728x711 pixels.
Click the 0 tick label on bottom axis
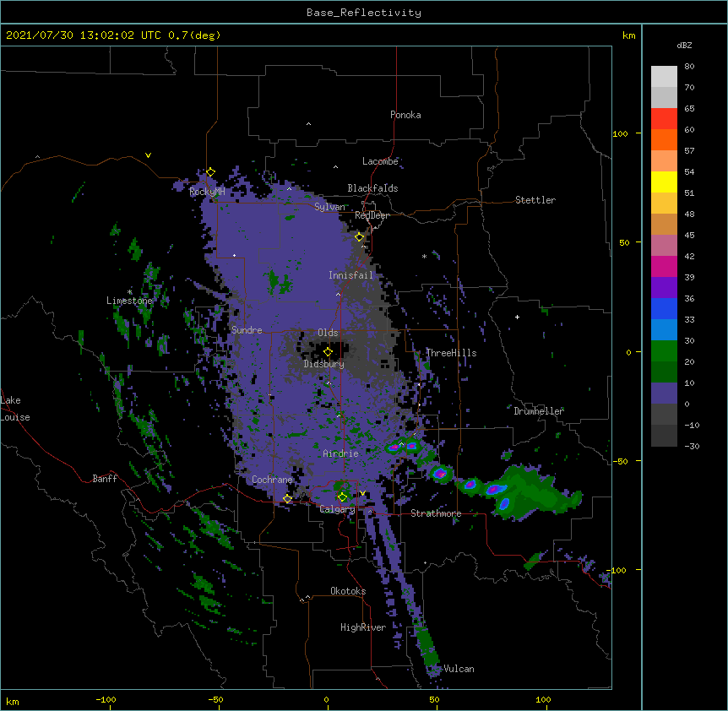[326, 699]
